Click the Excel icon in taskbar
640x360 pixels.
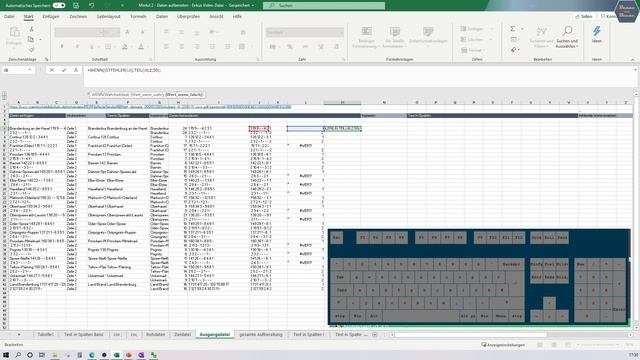pos(116,355)
